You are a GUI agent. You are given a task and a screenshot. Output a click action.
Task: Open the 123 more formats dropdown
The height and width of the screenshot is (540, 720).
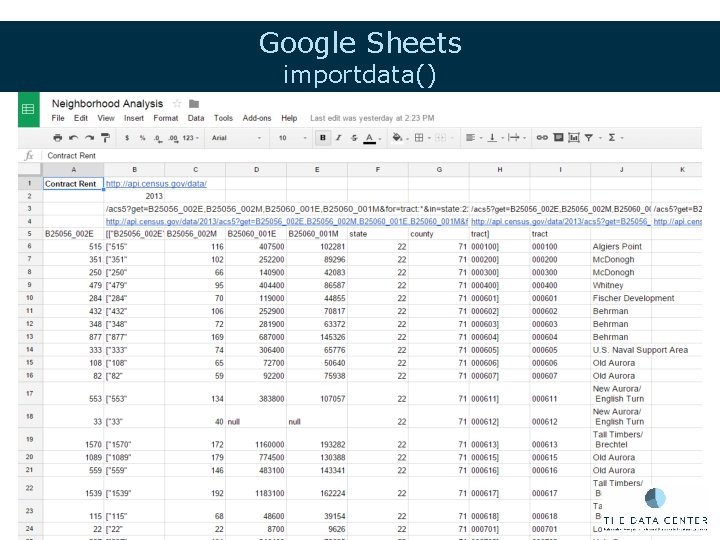[191, 138]
